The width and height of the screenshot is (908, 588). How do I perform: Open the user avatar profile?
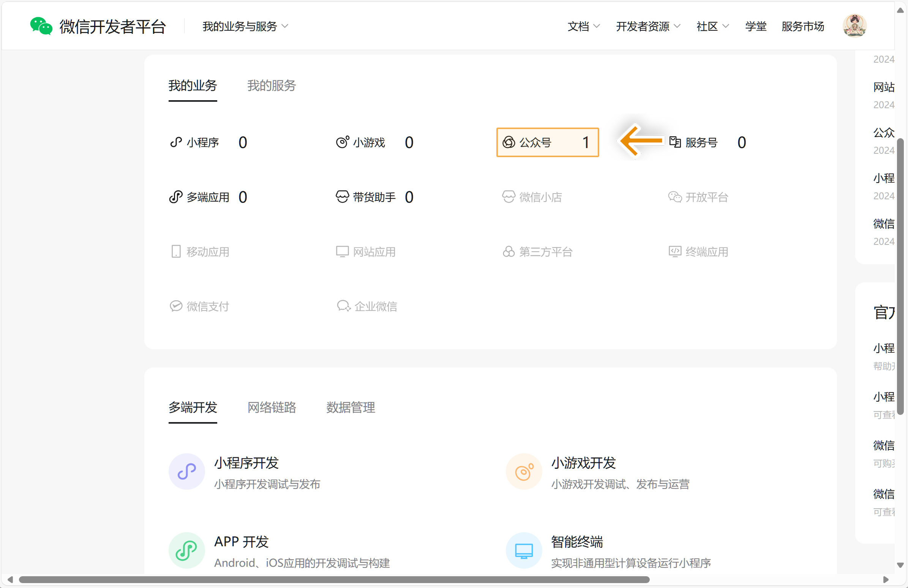[x=854, y=26]
